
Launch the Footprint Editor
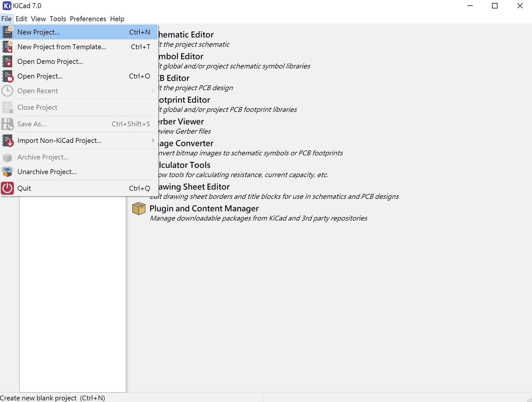pyautogui.click(x=184, y=100)
